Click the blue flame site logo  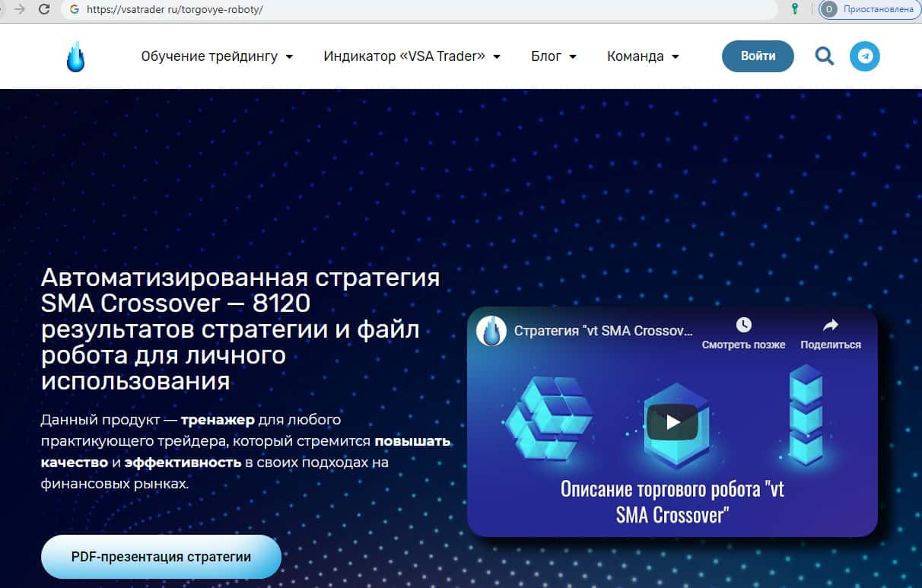click(75, 56)
